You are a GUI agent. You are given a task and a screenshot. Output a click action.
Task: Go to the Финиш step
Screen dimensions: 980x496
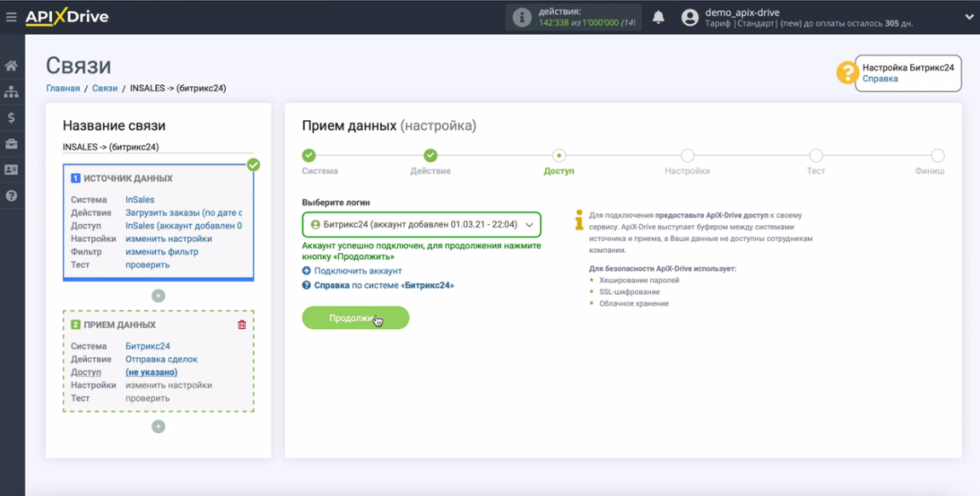(937, 156)
